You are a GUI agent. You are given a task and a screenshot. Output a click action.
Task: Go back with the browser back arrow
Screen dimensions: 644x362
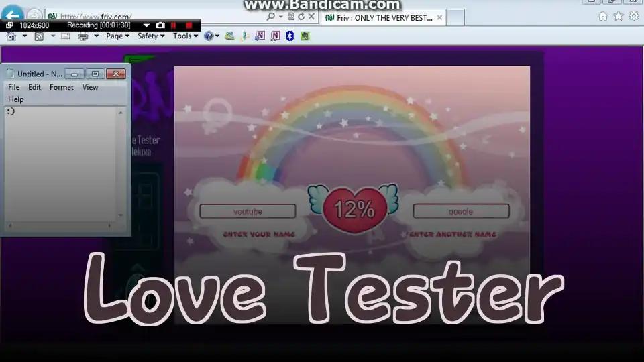pos(13,12)
